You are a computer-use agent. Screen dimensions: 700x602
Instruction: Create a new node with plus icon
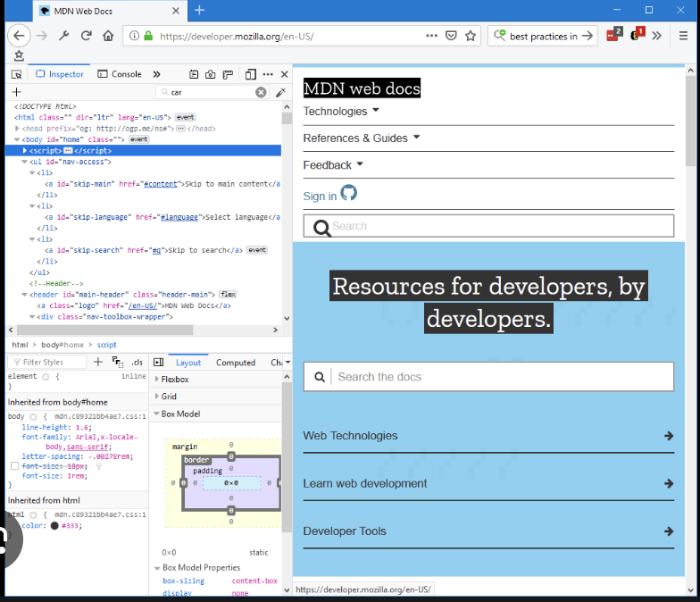pyautogui.click(x=16, y=92)
